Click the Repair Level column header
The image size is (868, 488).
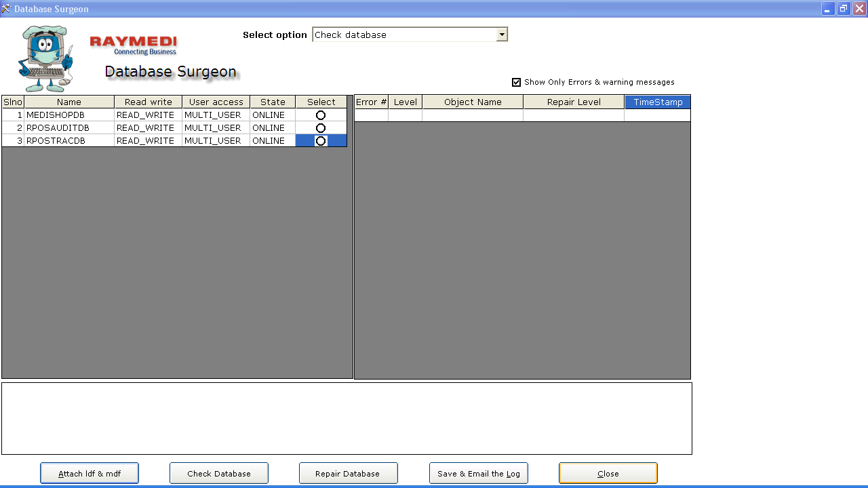(x=574, y=102)
